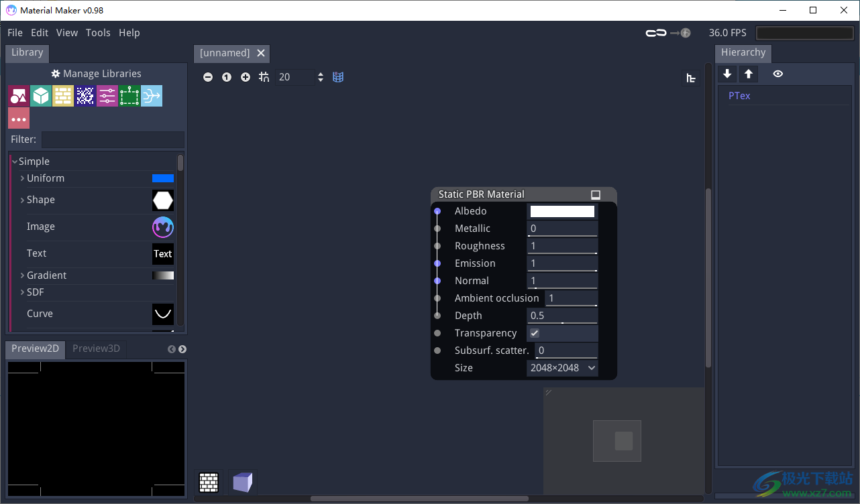Select the transform library category icon
The image size is (860, 504).
point(129,97)
